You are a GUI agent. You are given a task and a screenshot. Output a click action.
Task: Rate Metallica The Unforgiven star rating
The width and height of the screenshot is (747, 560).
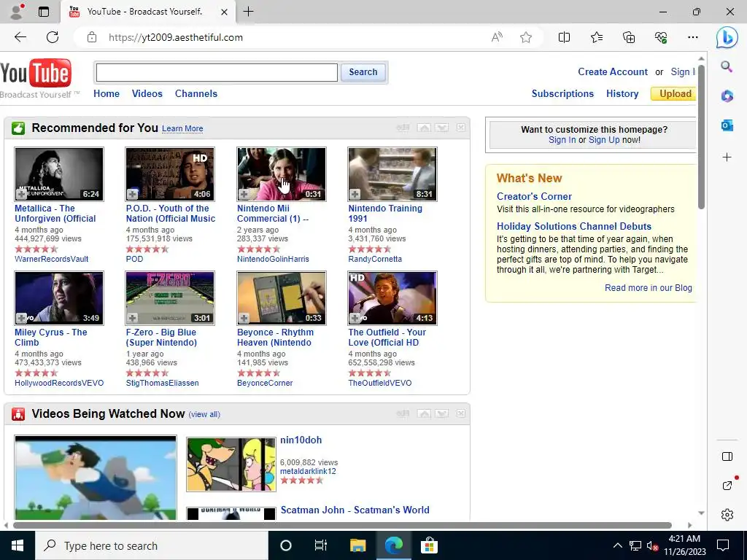pos(36,249)
